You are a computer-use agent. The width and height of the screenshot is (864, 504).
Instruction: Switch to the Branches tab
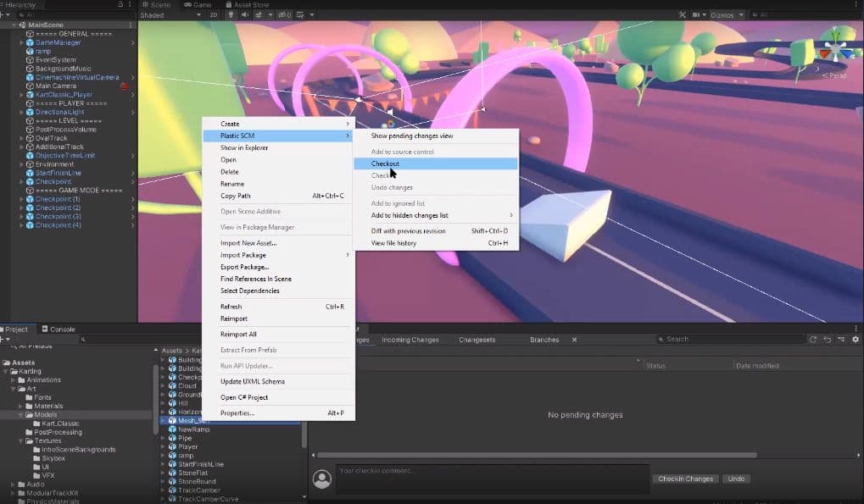click(x=543, y=338)
